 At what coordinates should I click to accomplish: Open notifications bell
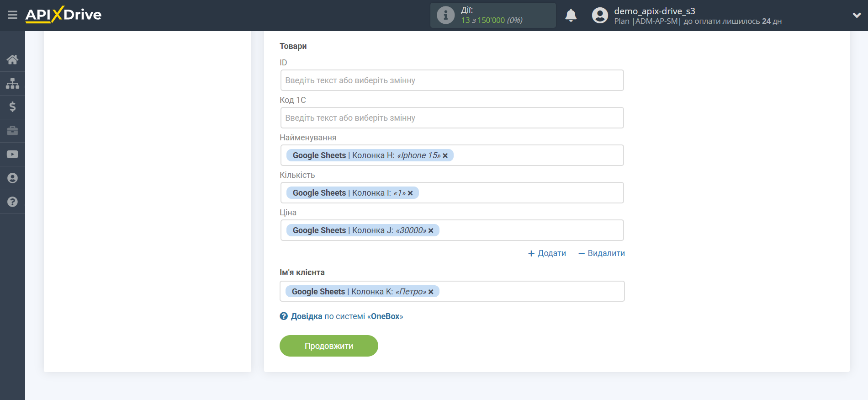pyautogui.click(x=571, y=16)
